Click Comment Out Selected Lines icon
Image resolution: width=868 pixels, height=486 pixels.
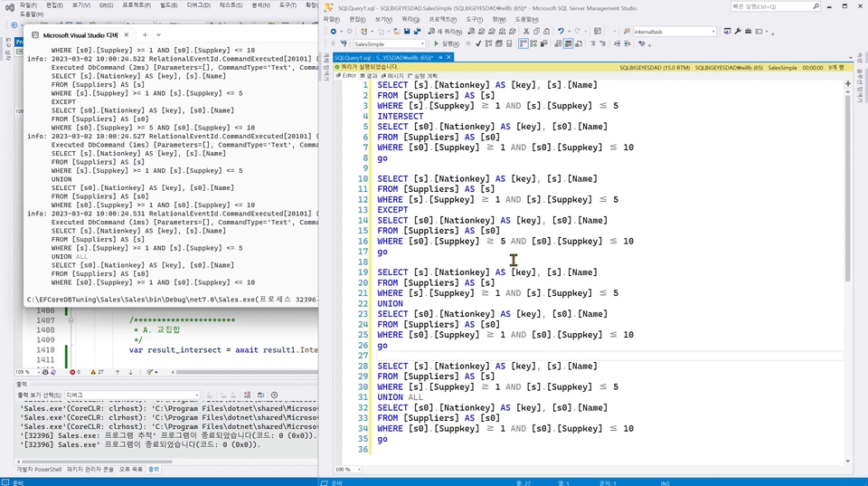[x=593, y=43]
